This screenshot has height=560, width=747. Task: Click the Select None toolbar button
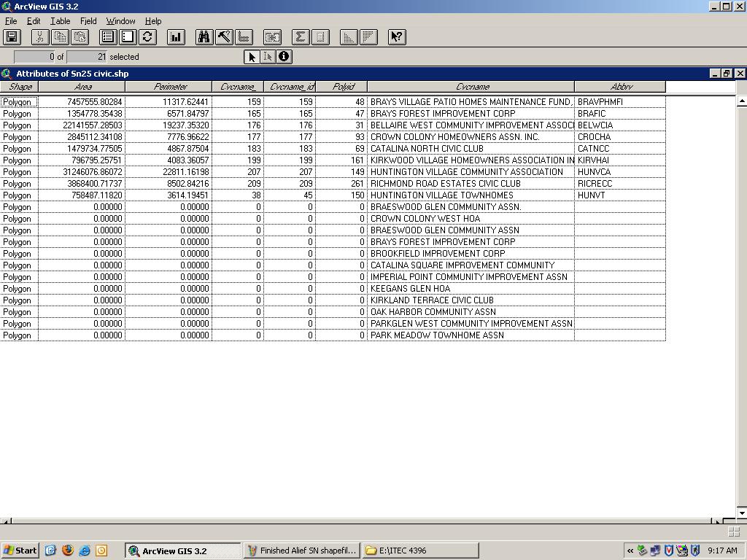(128, 37)
